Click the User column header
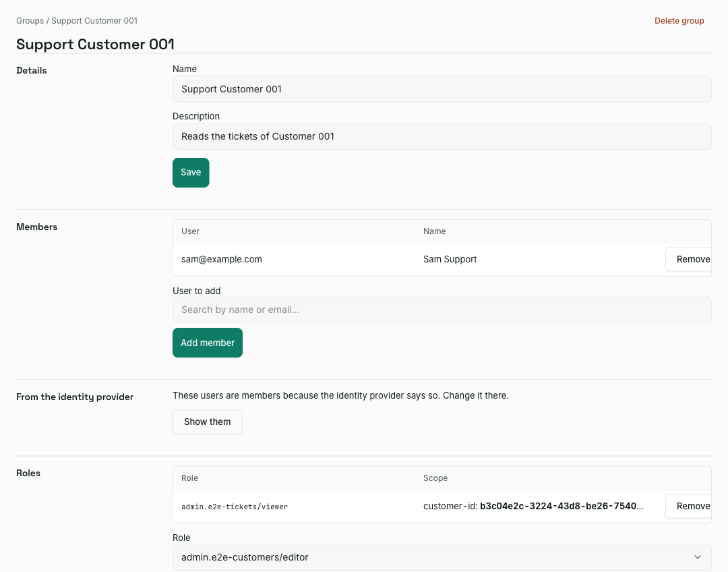The width and height of the screenshot is (728, 572). pyautogui.click(x=190, y=231)
